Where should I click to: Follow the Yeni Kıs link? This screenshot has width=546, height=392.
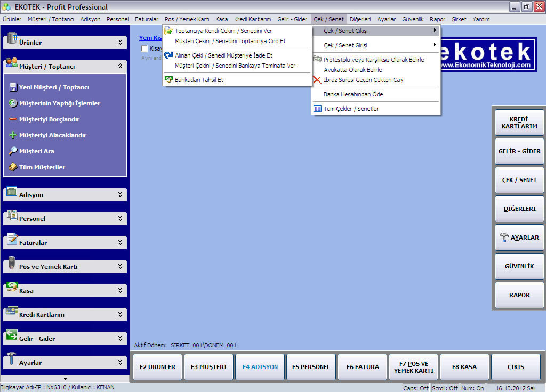pyautogui.click(x=150, y=38)
